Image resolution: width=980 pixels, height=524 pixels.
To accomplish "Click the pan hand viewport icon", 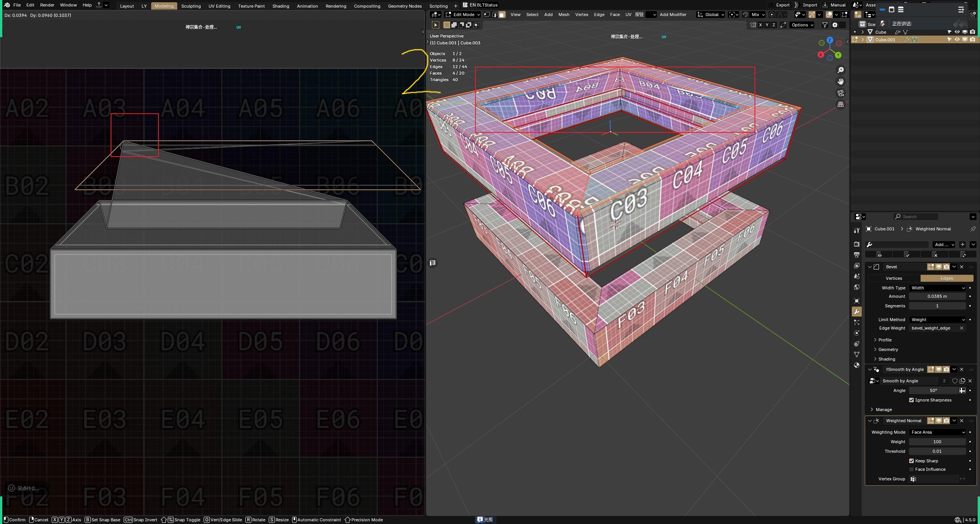I will pyautogui.click(x=841, y=82).
